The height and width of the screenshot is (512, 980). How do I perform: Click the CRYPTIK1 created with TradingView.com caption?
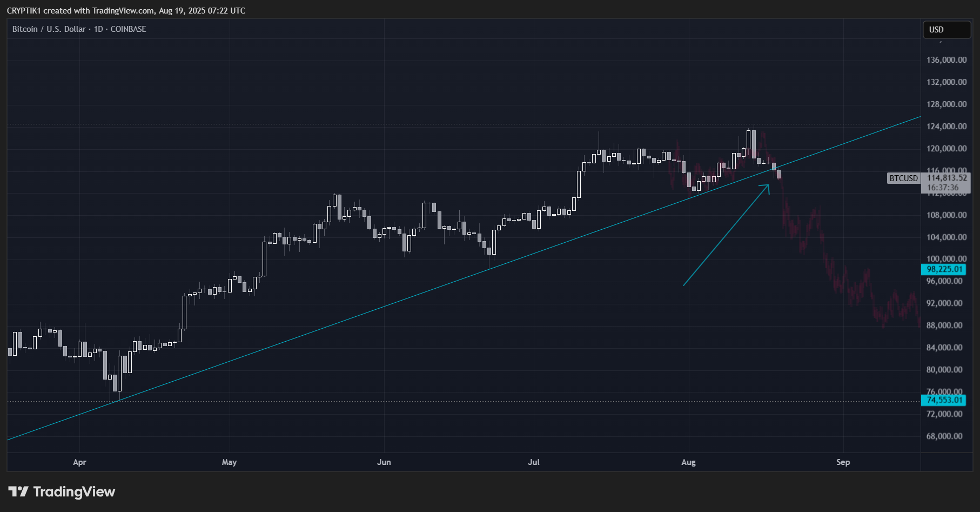coord(126,11)
